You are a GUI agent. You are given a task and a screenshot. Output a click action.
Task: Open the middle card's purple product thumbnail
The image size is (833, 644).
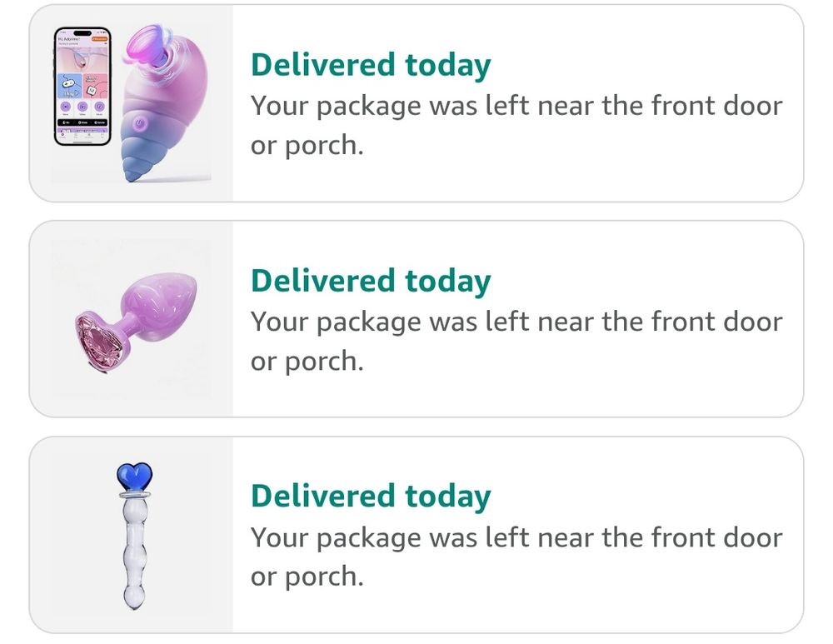[x=132, y=318]
